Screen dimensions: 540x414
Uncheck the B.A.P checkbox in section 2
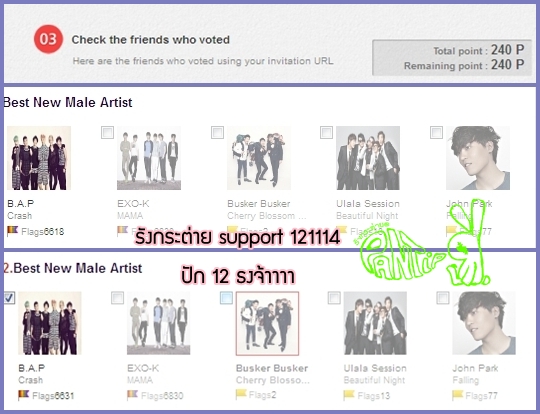click(9, 298)
